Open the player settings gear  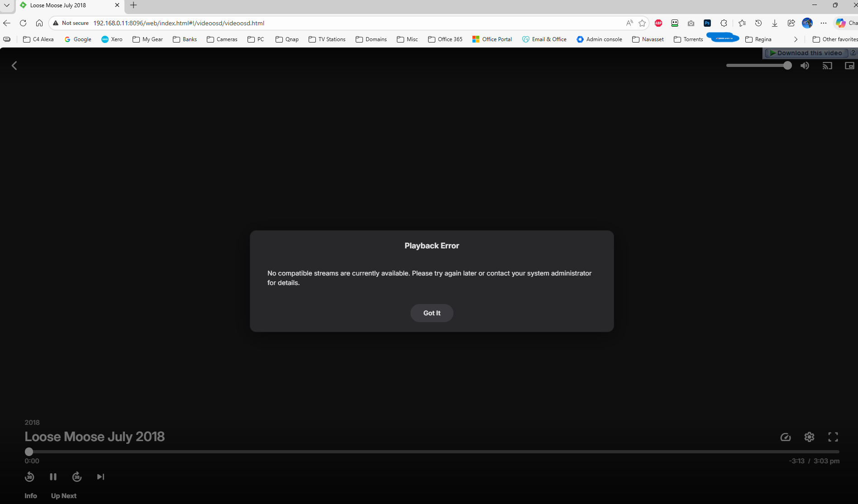(x=809, y=437)
